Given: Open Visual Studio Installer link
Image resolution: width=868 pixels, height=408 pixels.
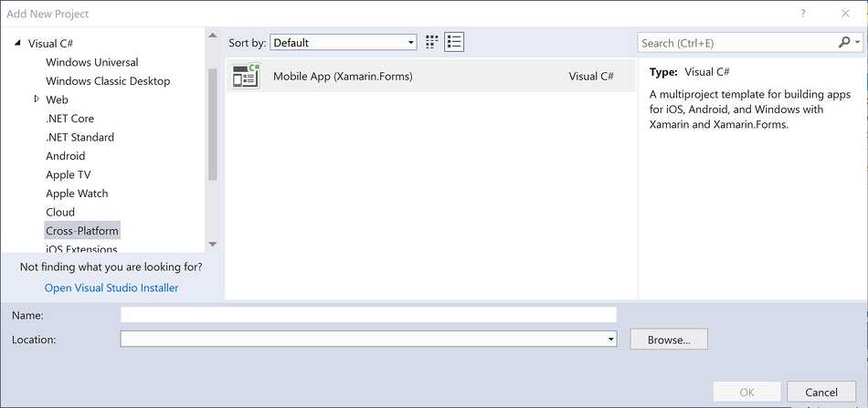Looking at the screenshot, I should (111, 288).
